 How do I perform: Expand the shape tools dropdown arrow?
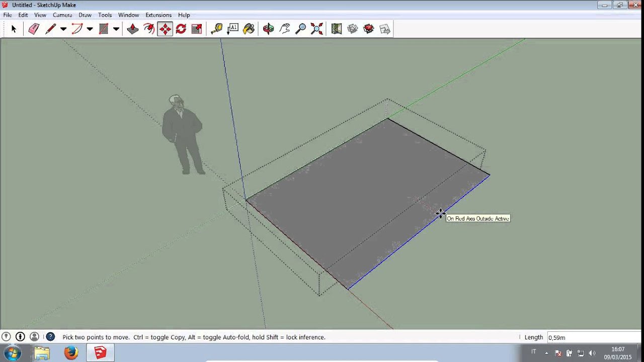point(116,29)
